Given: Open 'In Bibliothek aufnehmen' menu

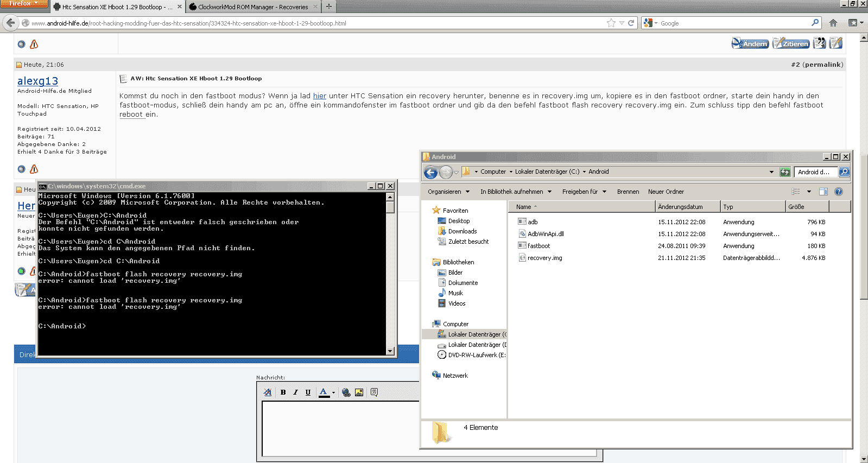Looking at the screenshot, I should pyautogui.click(x=516, y=192).
